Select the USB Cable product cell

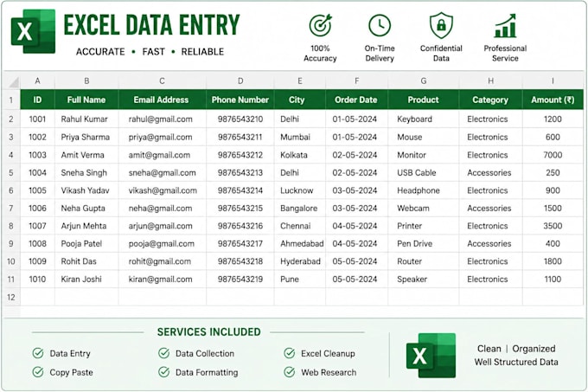pos(424,173)
